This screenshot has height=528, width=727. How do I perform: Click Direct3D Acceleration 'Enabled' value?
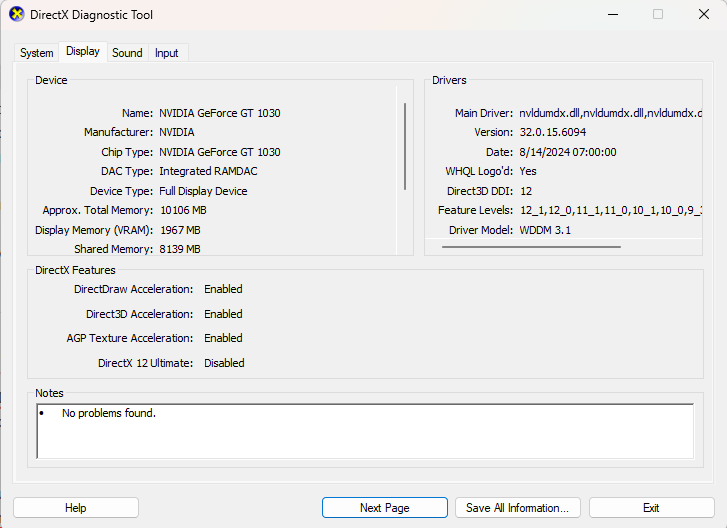coord(223,314)
